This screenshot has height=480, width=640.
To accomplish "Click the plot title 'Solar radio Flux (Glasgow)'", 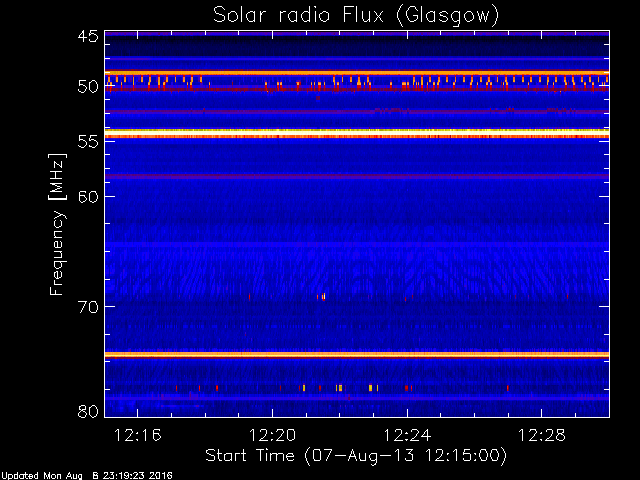I will coord(356,16).
